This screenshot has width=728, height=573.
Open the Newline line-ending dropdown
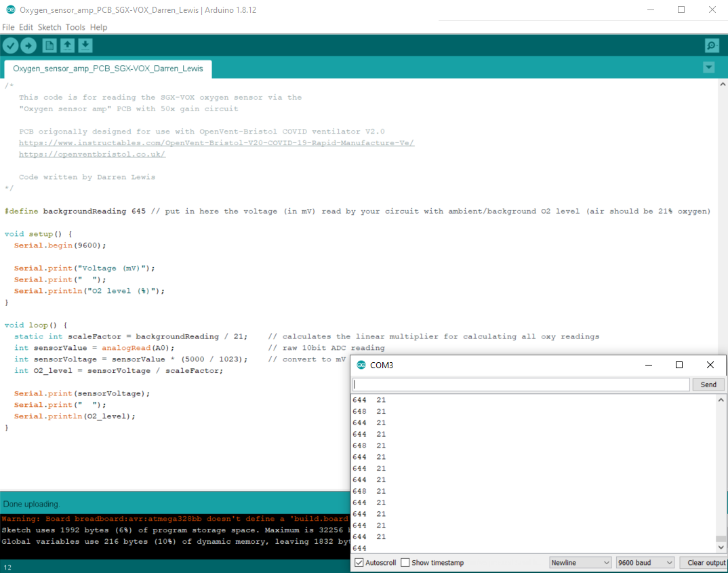click(x=580, y=563)
